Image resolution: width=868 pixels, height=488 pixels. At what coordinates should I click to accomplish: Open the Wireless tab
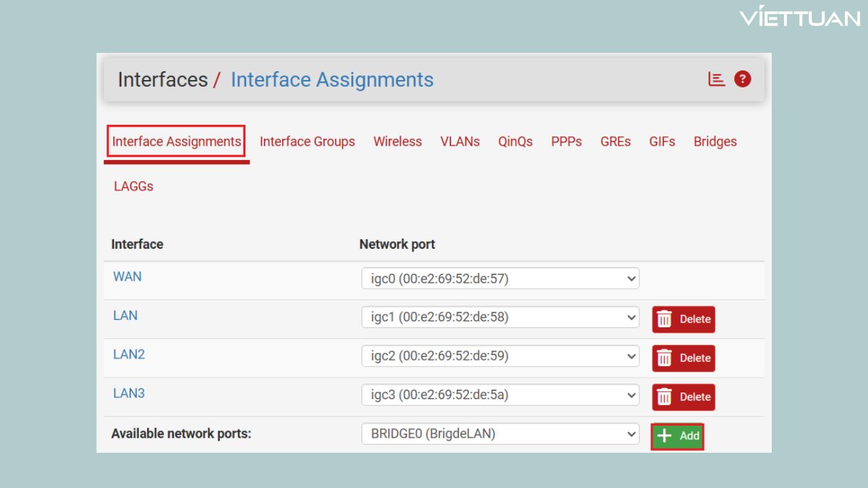click(397, 142)
